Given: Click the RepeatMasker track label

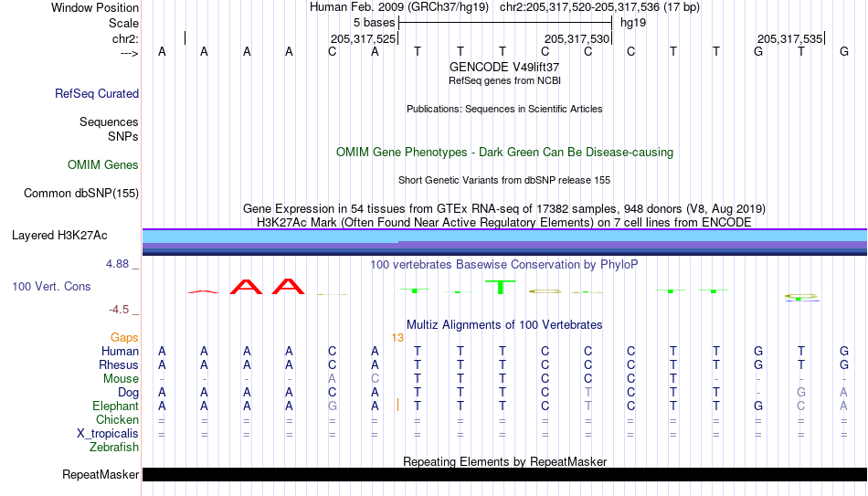Looking at the screenshot, I should point(101,474).
